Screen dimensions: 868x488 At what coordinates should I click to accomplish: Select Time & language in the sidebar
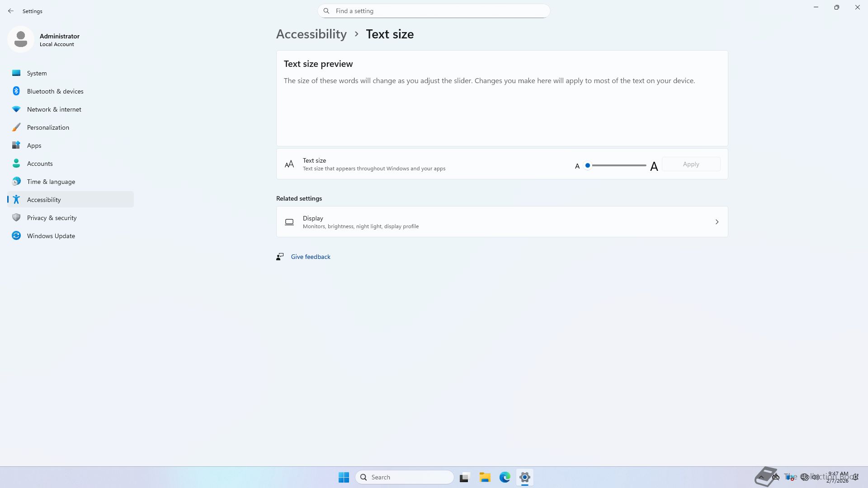(x=51, y=182)
